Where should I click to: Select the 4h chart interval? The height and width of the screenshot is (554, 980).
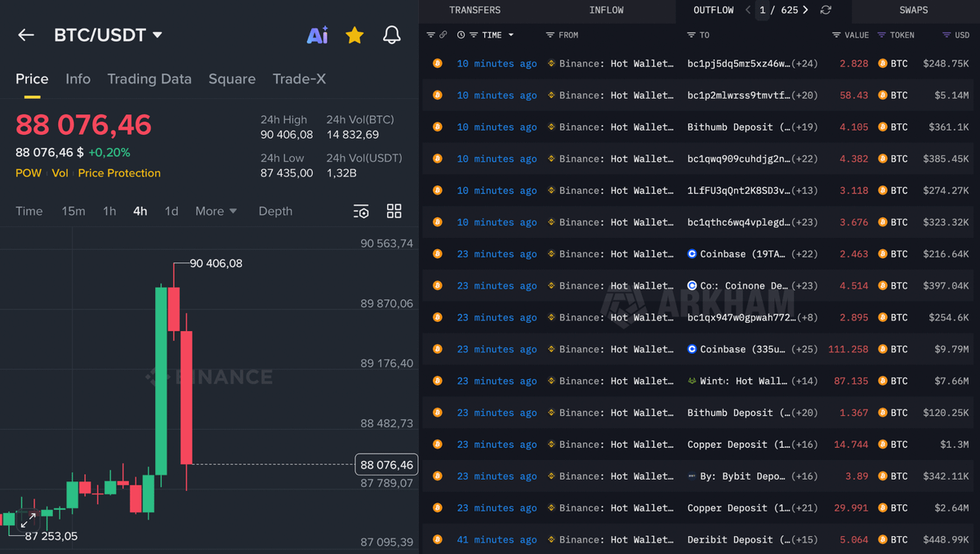pos(140,211)
